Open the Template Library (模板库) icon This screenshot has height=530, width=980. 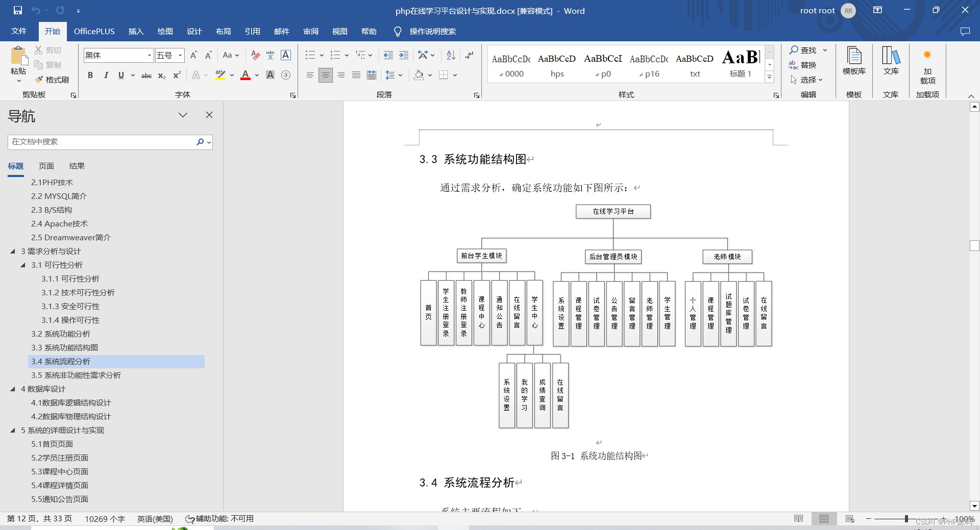[x=854, y=61]
